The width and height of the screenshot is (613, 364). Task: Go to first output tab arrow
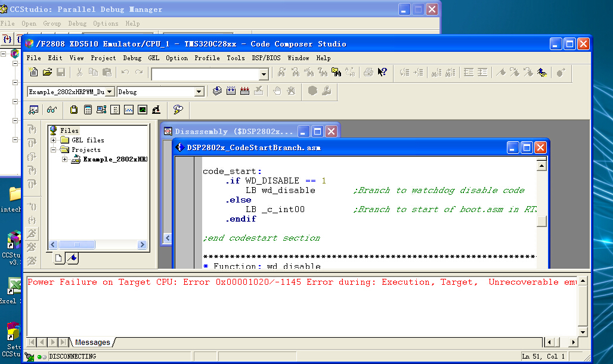pos(32,342)
